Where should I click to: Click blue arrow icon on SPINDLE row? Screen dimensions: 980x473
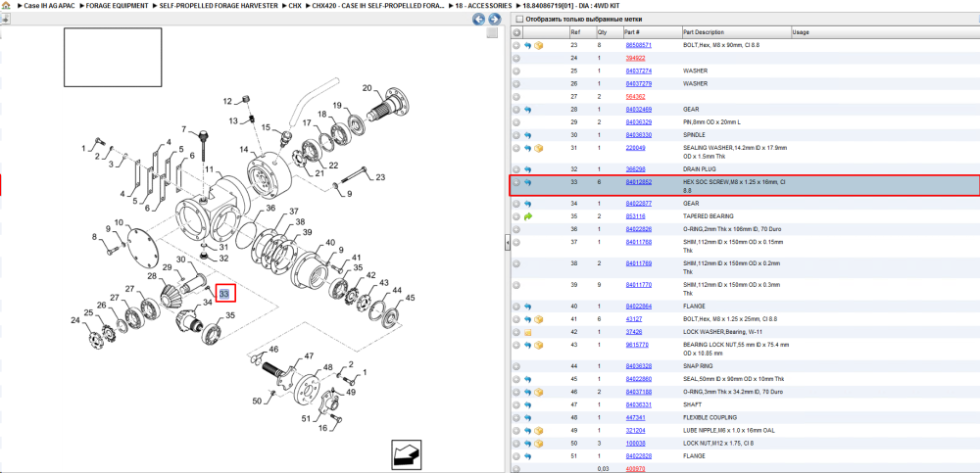(527, 135)
